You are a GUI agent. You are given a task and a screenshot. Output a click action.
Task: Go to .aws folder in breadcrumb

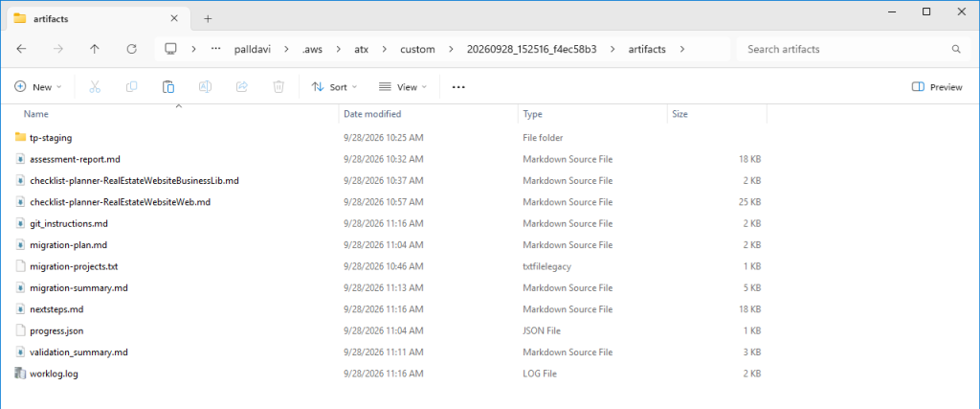(x=314, y=49)
